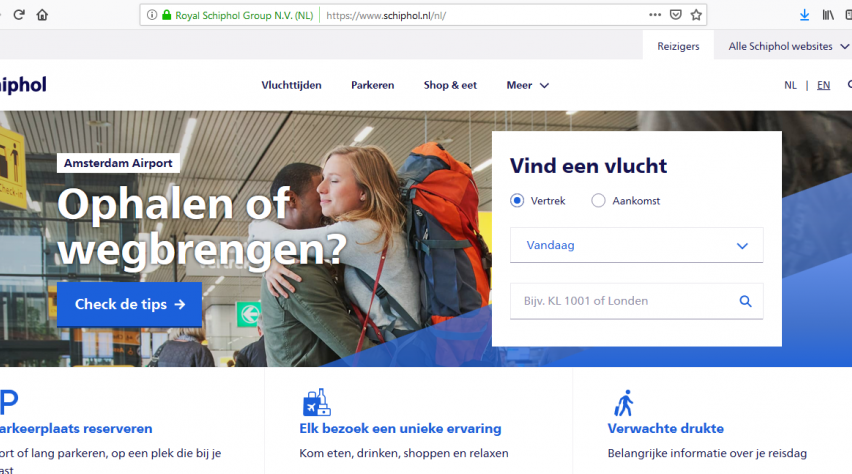Click the browser reload icon
The height and width of the screenshot is (474, 852).
19,15
